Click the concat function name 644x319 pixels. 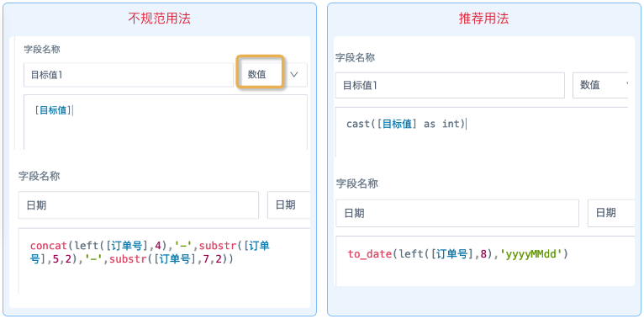pos(49,246)
